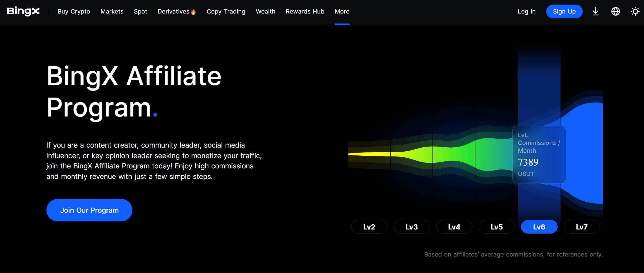The height and width of the screenshot is (273, 644).
Task: Open the app download icon
Action: (x=596, y=11)
